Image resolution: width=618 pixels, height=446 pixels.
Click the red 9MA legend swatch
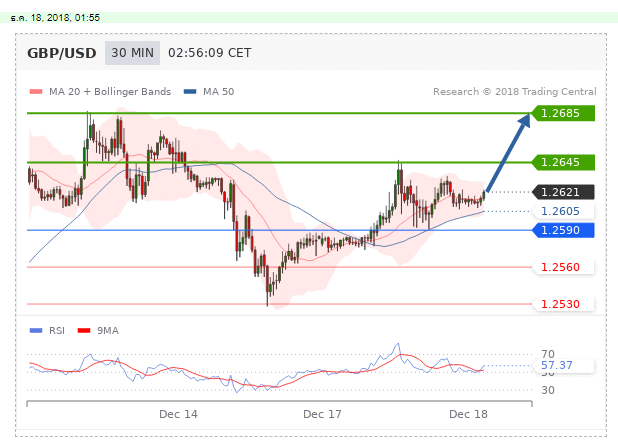84,331
